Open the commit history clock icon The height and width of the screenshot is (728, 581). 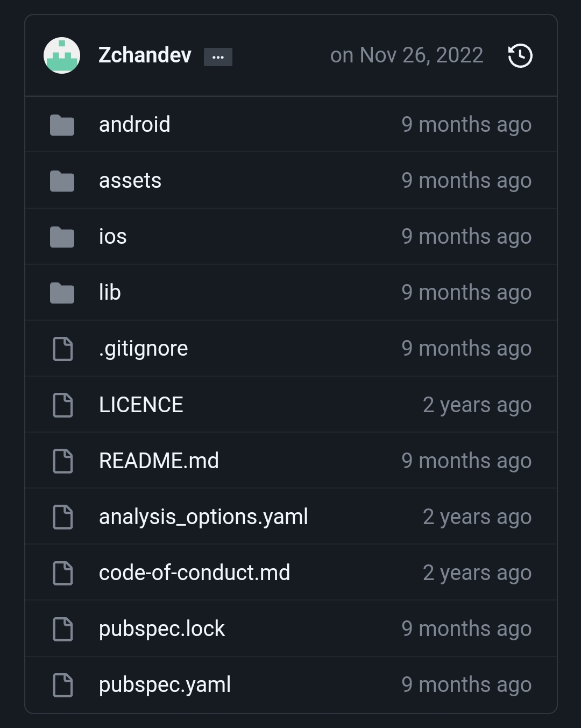click(x=520, y=56)
